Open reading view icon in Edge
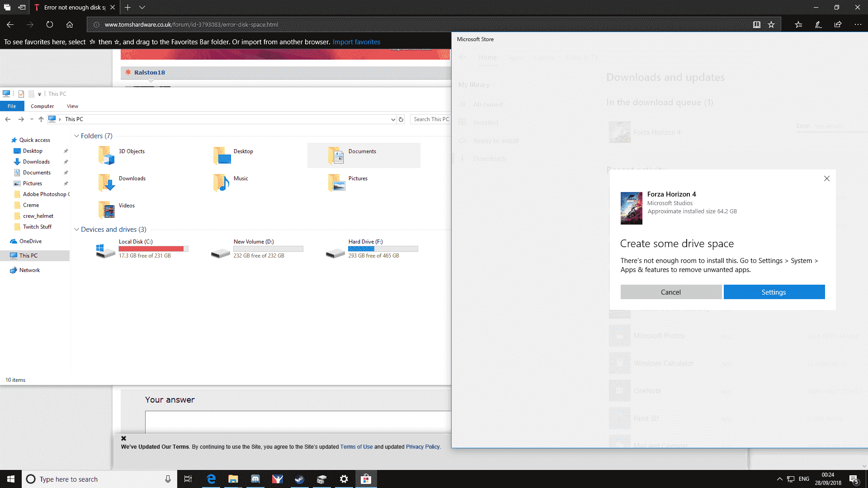The width and height of the screenshot is (868, 488). [756, 24]
